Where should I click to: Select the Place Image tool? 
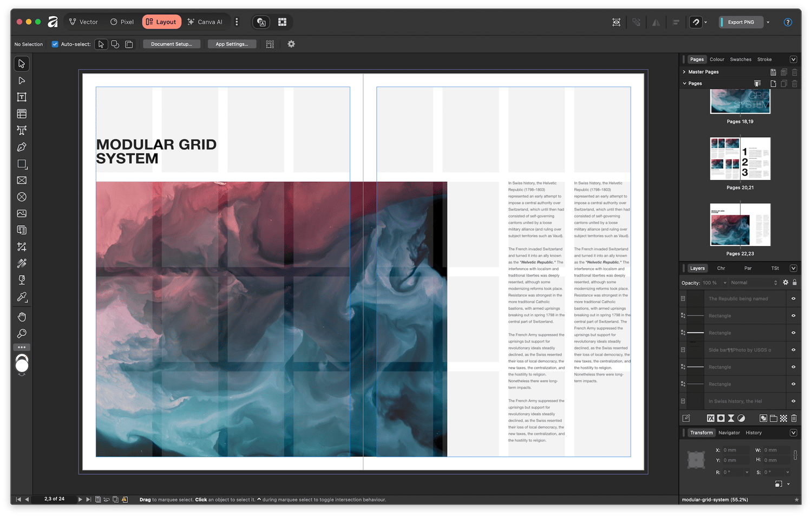22,214
